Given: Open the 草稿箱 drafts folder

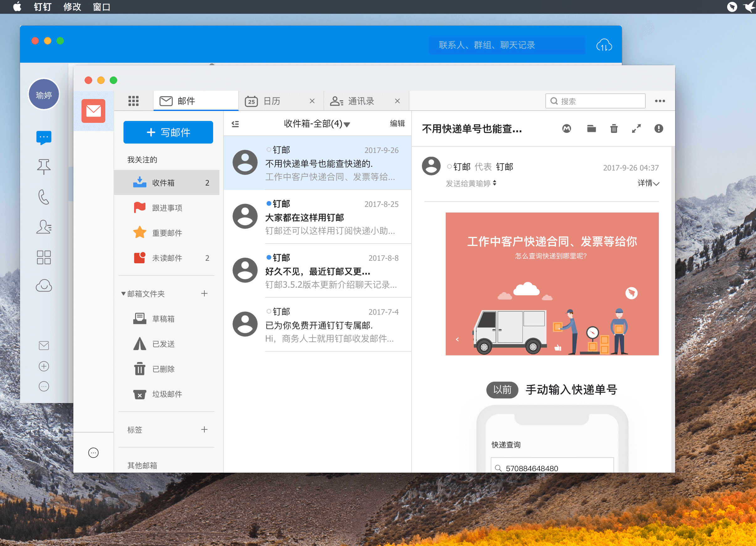Looking at the screenshot, I should [166, 319].
